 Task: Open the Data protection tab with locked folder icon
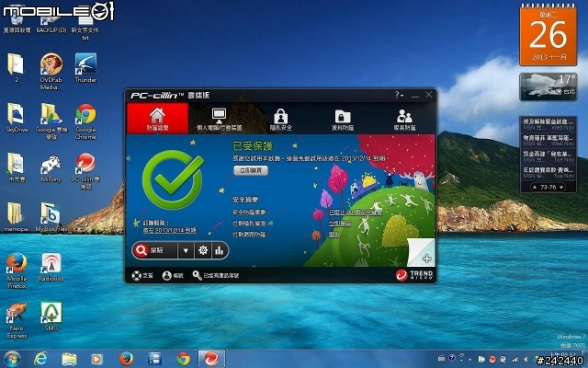point(343,119)
